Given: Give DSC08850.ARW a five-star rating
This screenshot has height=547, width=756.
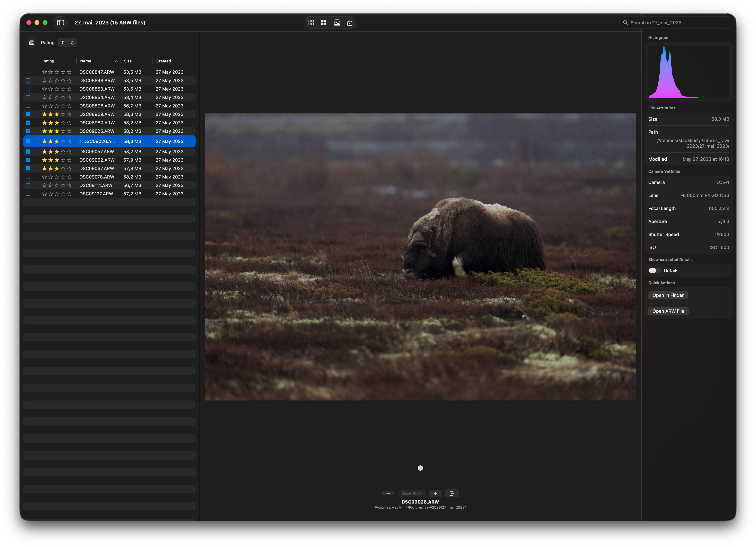Looking at the screenshot, I should coord(69,89).
